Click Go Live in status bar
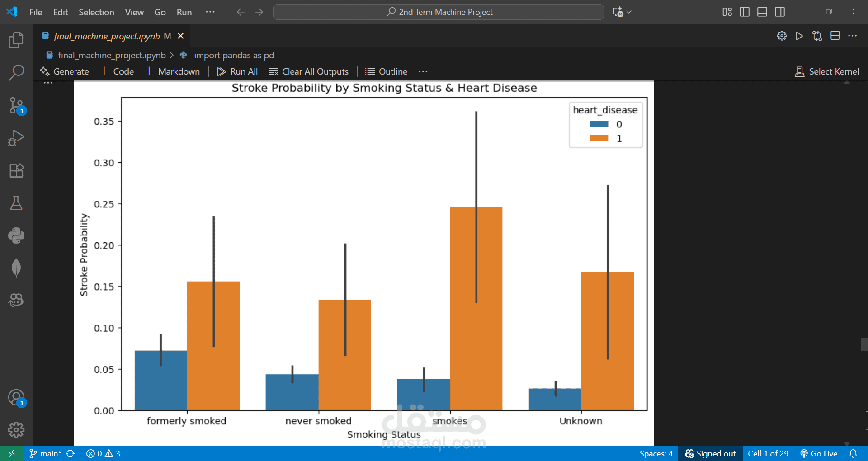Screen dimensions: 868x461 pyautogui.click(x=819, y=453)
